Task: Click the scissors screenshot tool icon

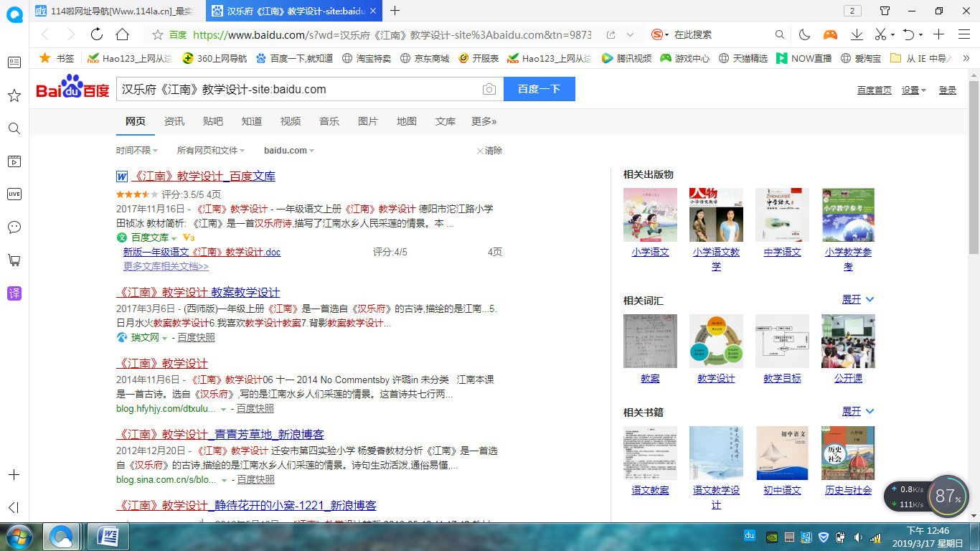Action: pyautogui.click(x=881, y=34)
